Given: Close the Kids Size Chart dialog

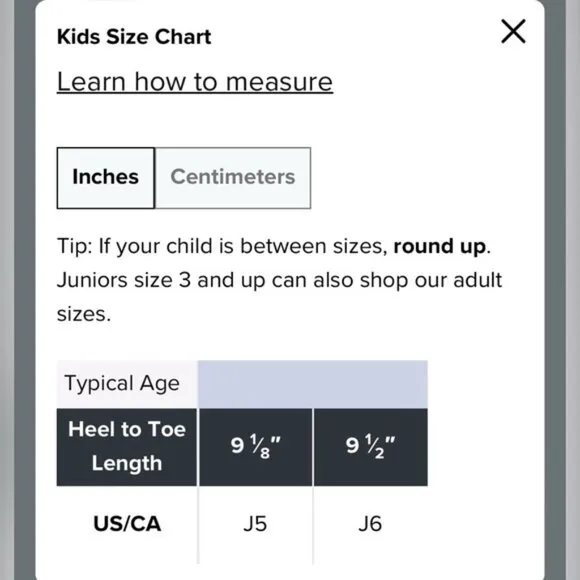Looking at the screenshot, I should (x=513, y=31).
